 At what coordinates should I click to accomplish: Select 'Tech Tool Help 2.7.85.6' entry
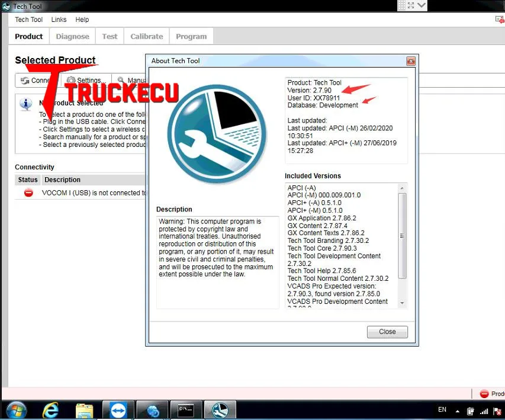[321, 271]
